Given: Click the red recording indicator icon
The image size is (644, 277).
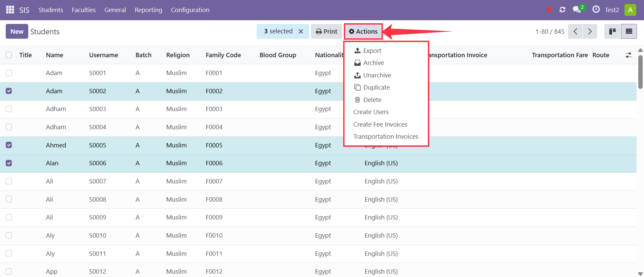Looking at the screenshot, I should (549, 9).
